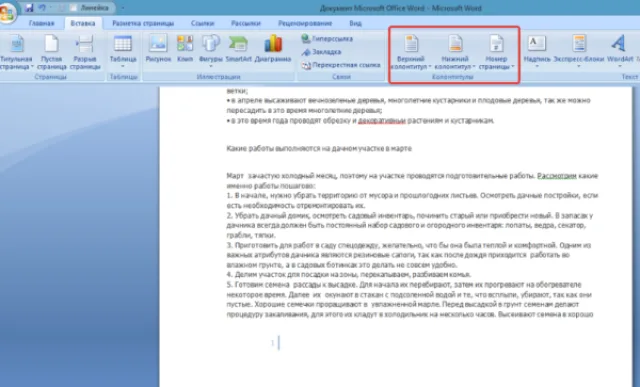The width and height of the screenshot is (640, 387).
Task: Open the Фигуры shapes dropdown
Action: pos(211,50)
